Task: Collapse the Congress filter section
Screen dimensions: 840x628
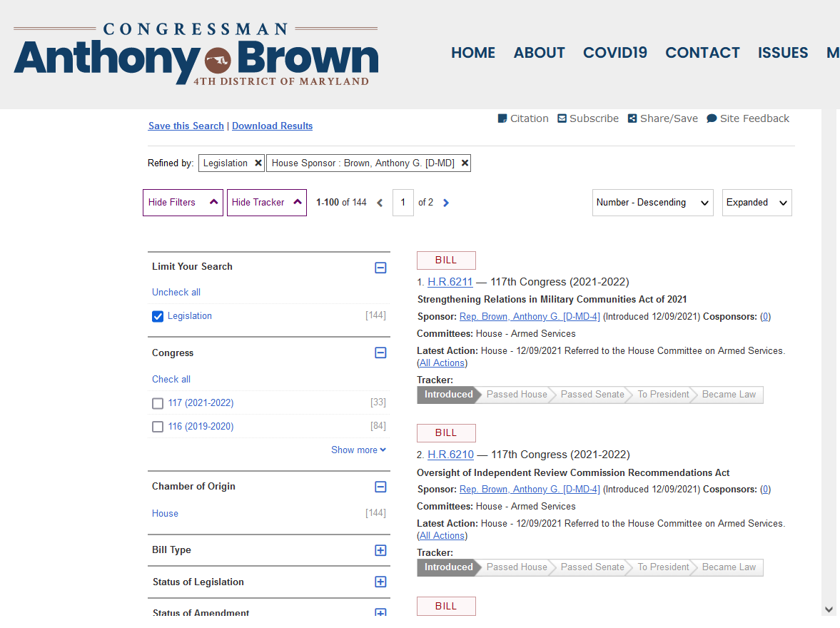Action: (x=380, y=353)
